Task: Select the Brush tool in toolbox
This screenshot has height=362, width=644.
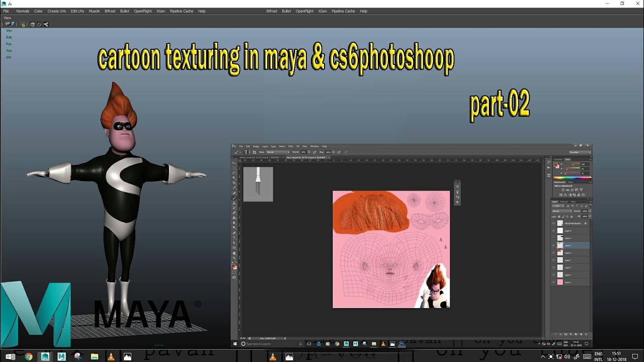Action: coord(234,198)
